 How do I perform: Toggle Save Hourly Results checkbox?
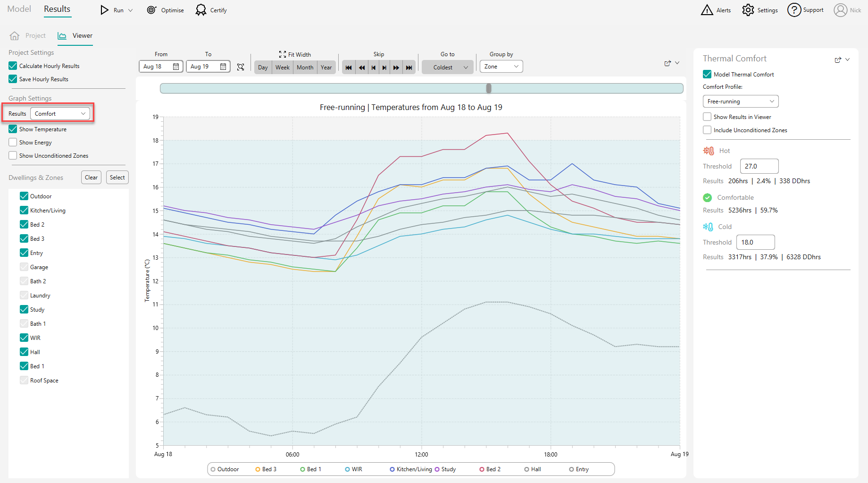[x=13, y=79]
